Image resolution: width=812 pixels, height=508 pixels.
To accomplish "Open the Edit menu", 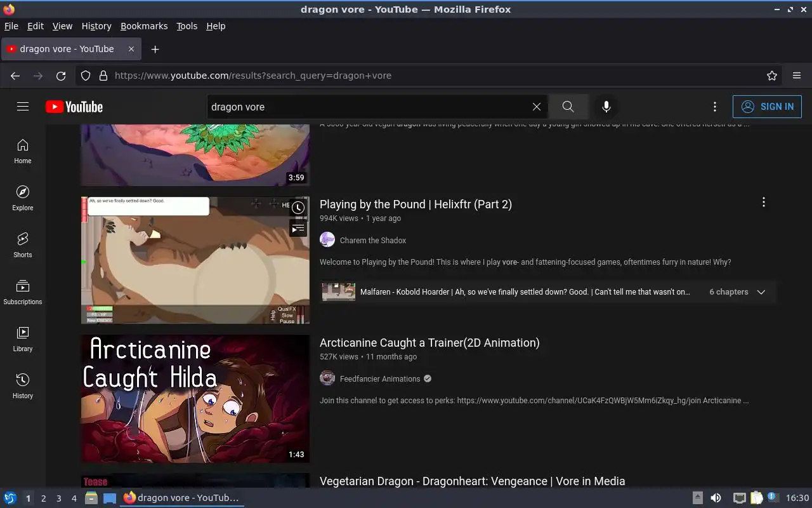I will point(36,26).
